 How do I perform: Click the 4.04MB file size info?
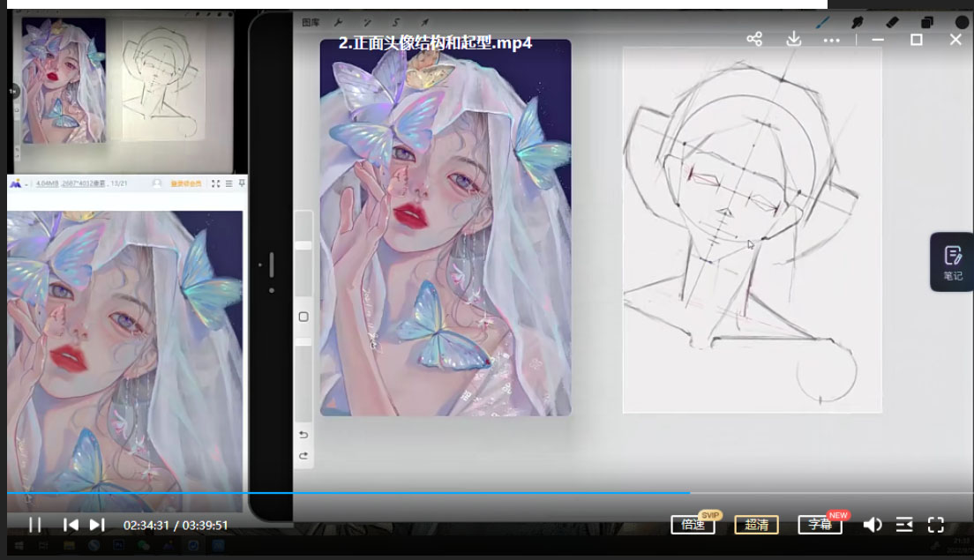pyautogui.click(x=48, y=183)
